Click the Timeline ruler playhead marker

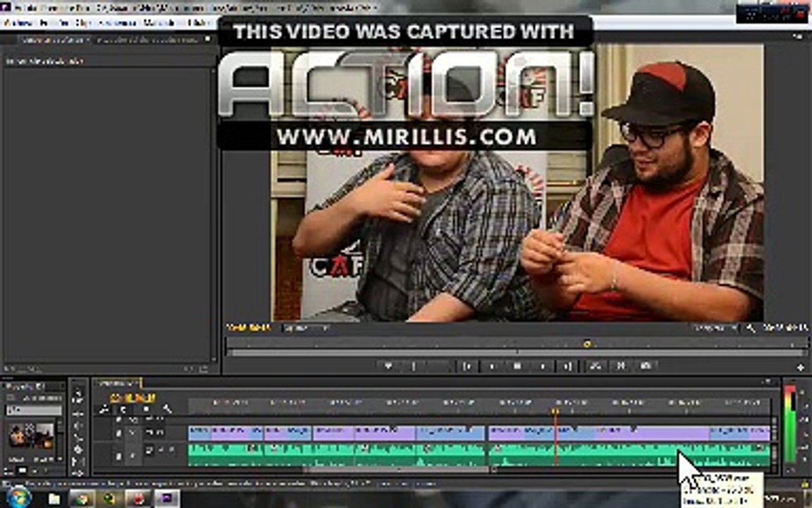pyautogui.click(x=555, y=411)
